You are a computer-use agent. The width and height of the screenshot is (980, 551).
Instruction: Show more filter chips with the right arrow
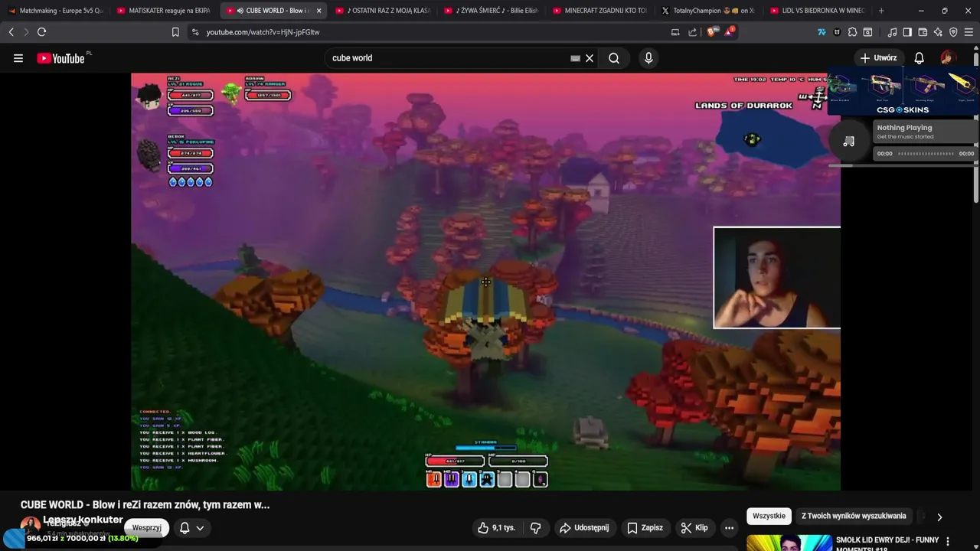[939, 517]
